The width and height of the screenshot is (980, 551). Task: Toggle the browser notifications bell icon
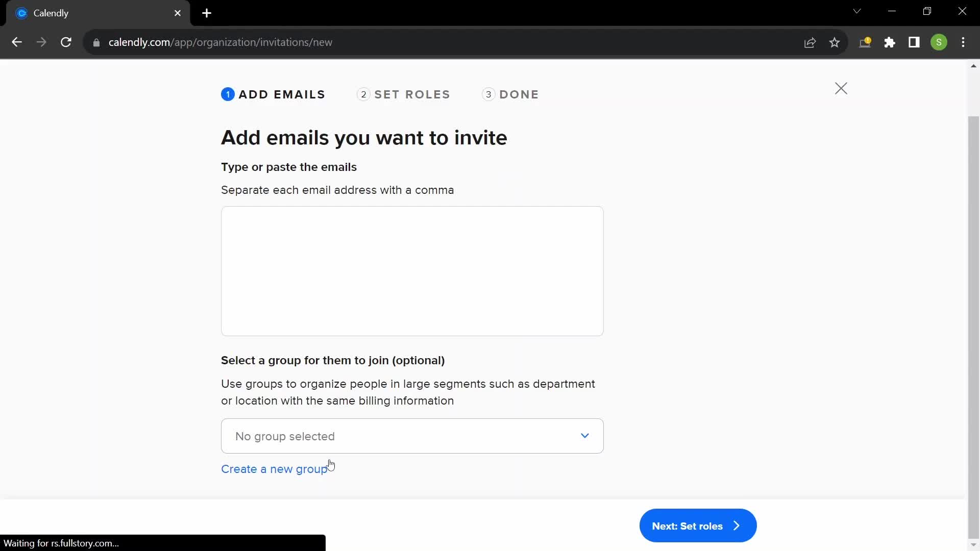[x=866, y=42]
